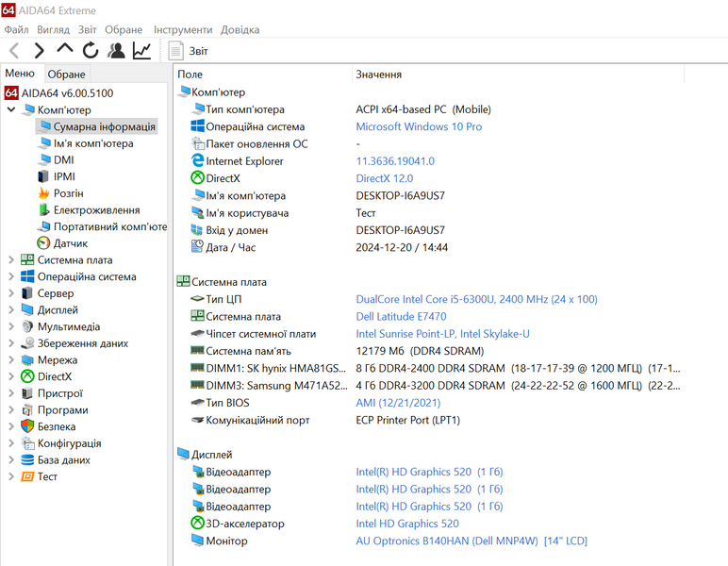The height and width of the screenshot is (566, 728).
Task: Select the DIMM3: Samsung row
Action: (x=436, y=386)
